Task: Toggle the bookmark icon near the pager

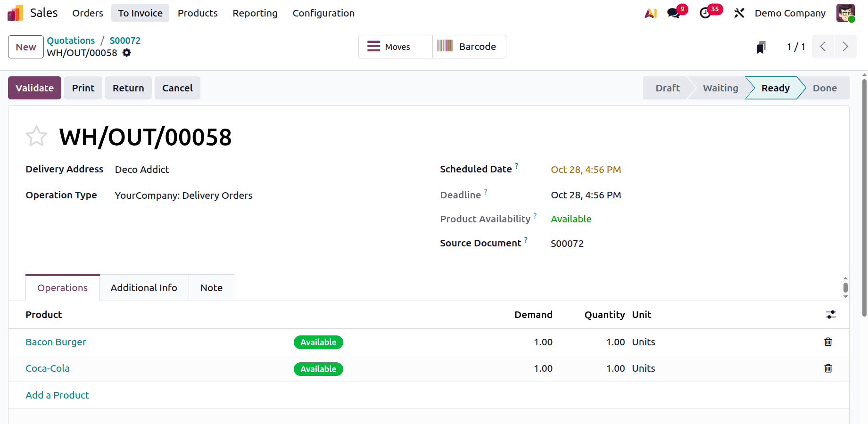Action: (x=761, y=47)
